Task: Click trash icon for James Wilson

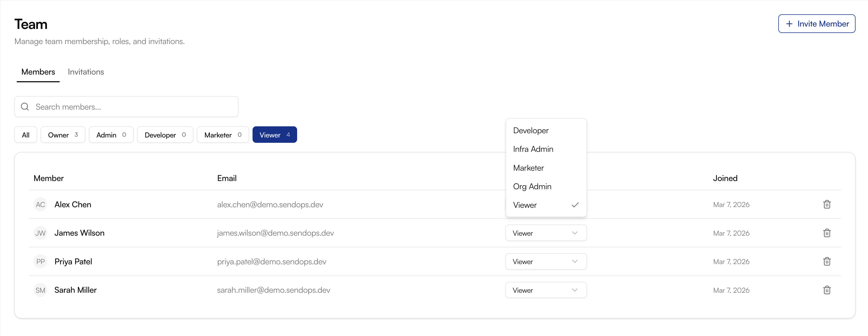Action: point(827,233)
